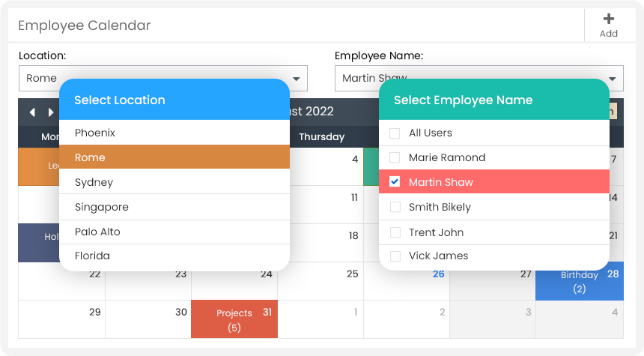Go to previous month arrow

coord(32,112)
